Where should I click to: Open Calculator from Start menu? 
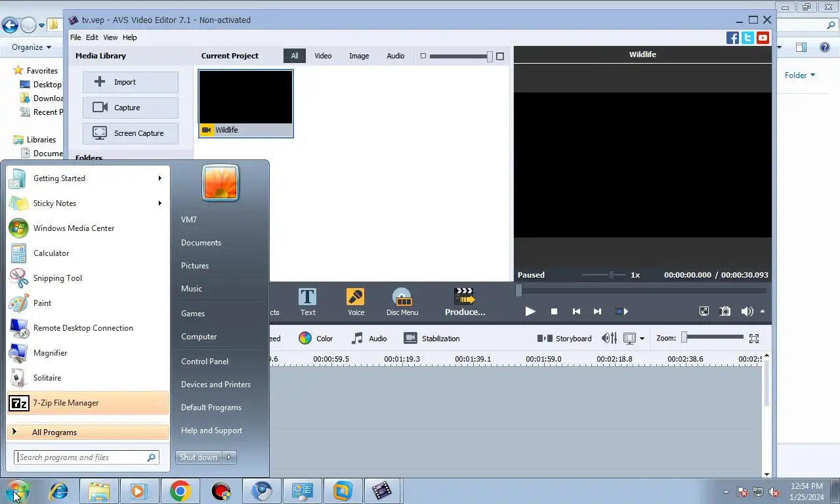(x=88, y=253)
